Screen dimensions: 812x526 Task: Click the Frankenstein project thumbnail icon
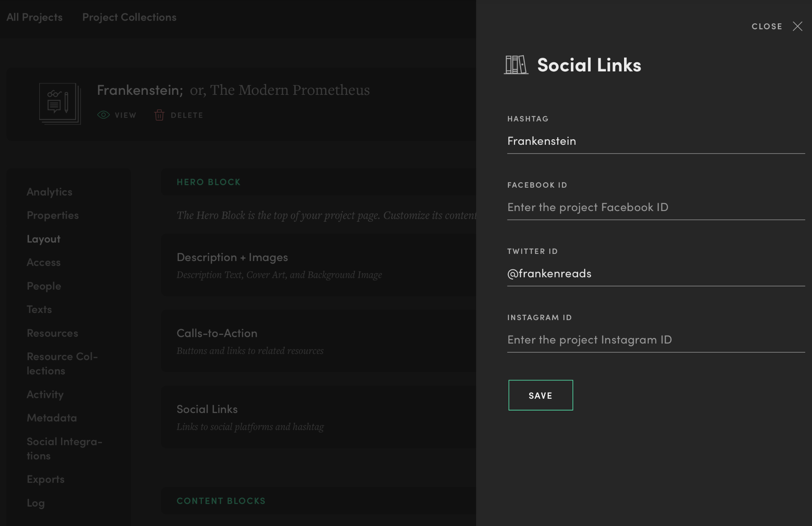[60, 104]
